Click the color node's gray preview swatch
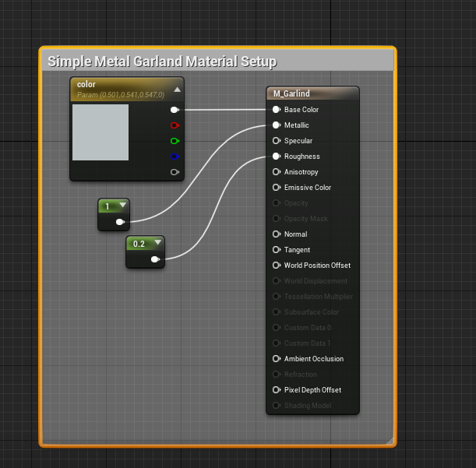 pyautogui.click(x=100, y=132)
